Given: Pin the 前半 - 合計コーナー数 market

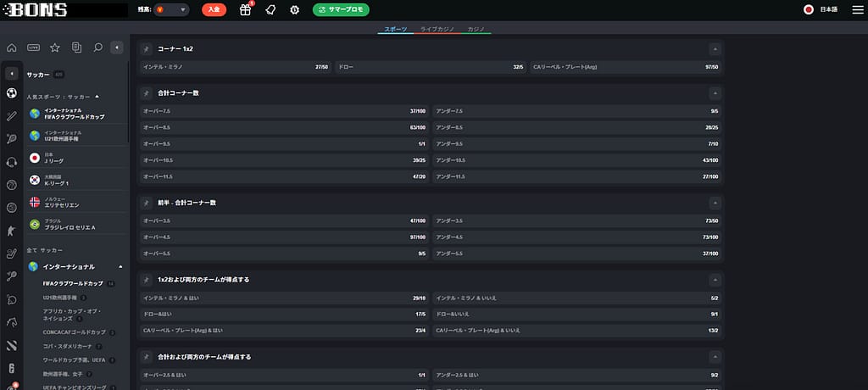Looking at the screenshot, I should click(x=146, y=203).
